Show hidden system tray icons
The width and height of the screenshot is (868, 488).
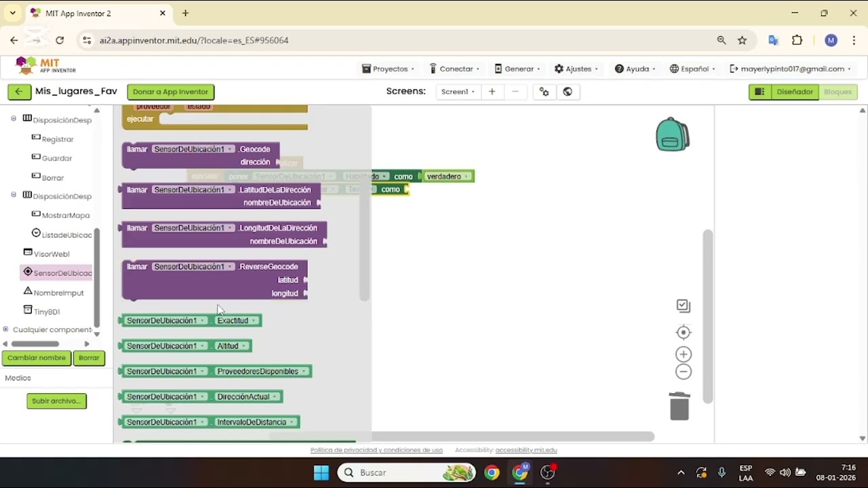[x=681, y=472]
